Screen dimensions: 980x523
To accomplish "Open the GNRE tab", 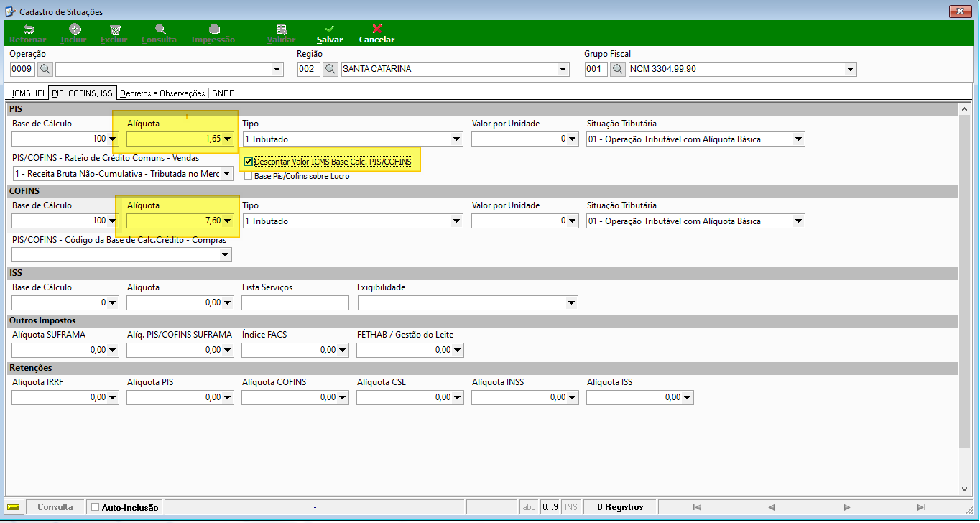I will [223, 93].
